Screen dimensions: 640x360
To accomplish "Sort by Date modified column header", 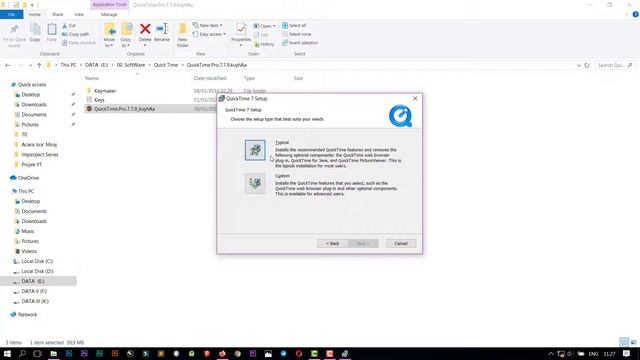I will tap(210, 78).
